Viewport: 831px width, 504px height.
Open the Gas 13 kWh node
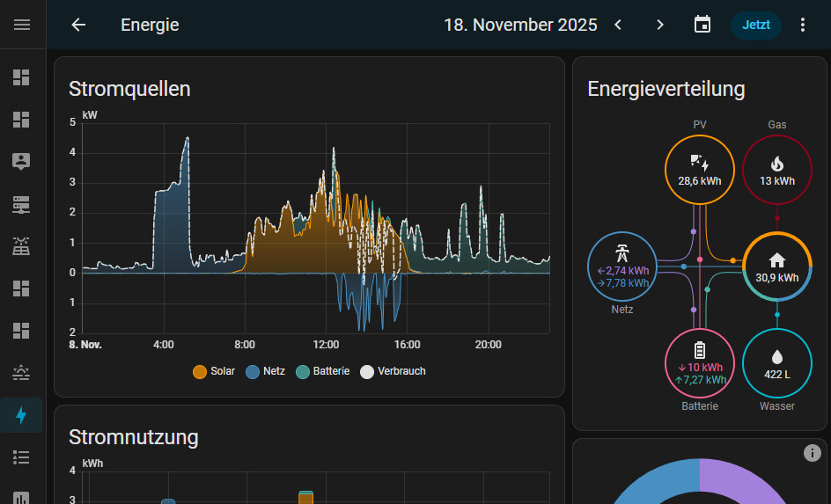click(x=776, y=170)
